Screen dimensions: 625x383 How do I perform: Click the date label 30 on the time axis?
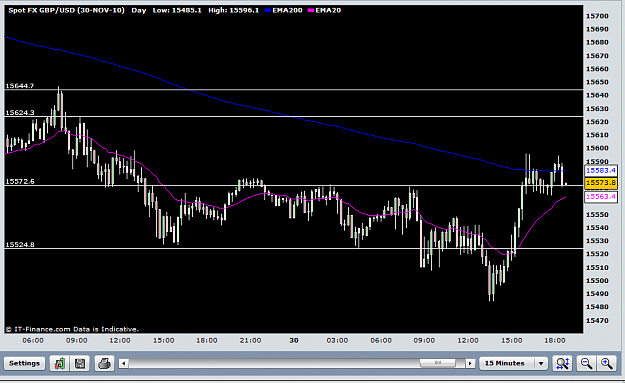tap(294, 340)
